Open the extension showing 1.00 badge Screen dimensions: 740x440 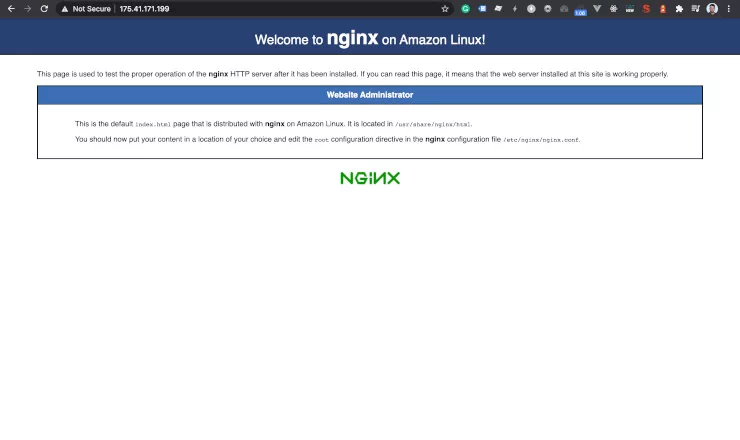pos(580,9)
